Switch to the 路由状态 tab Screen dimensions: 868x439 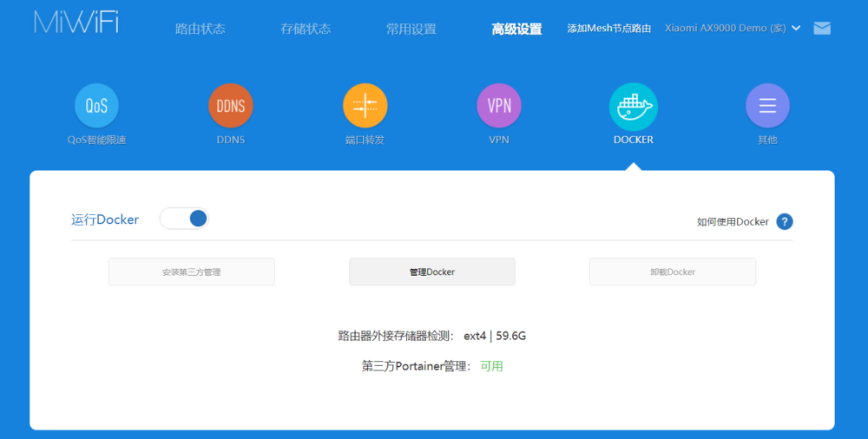pos(200,29)
